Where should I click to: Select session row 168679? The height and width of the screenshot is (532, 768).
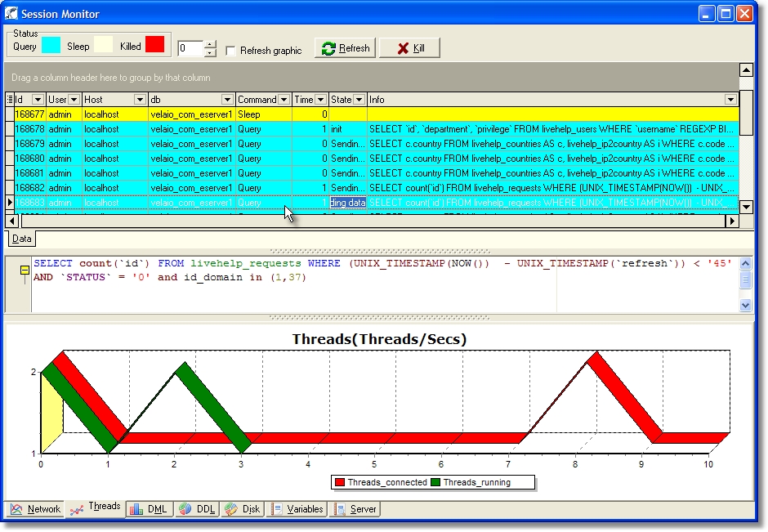tap(373, 144)
